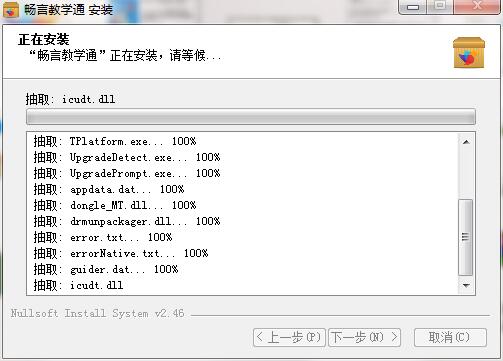Click the maximize button in title bar
The width and height of the screenshot is (503, 361).
coord(440,7)
